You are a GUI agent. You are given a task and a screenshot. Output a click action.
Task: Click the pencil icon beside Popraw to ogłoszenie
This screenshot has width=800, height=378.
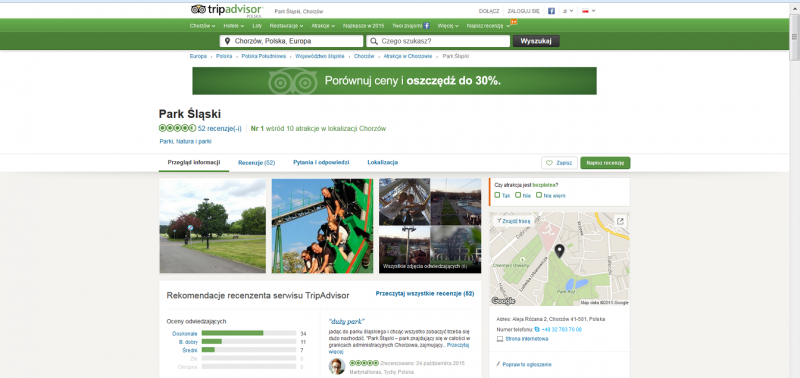498,364
